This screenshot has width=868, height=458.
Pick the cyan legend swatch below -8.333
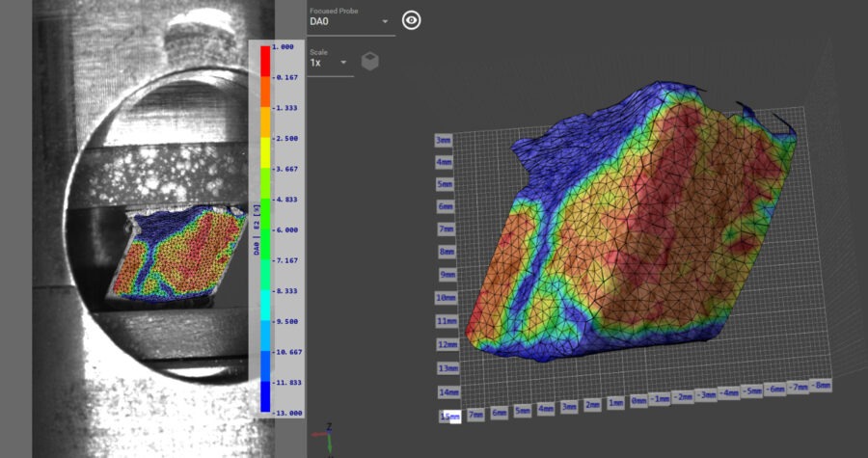point(265,306)
